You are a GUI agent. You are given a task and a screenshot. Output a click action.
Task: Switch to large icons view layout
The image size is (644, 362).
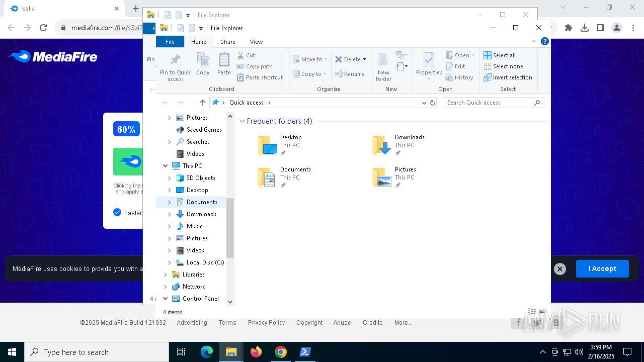542,312
